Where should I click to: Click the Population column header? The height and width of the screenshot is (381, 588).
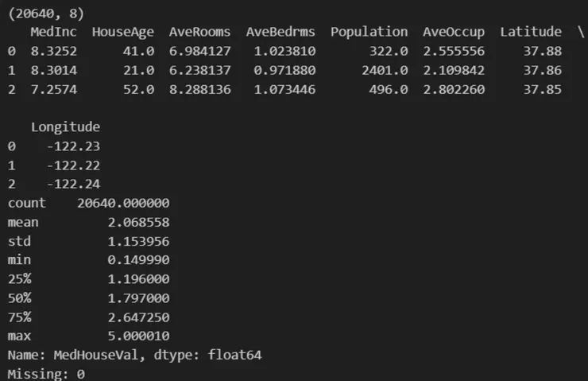click(x=369, y=32)
